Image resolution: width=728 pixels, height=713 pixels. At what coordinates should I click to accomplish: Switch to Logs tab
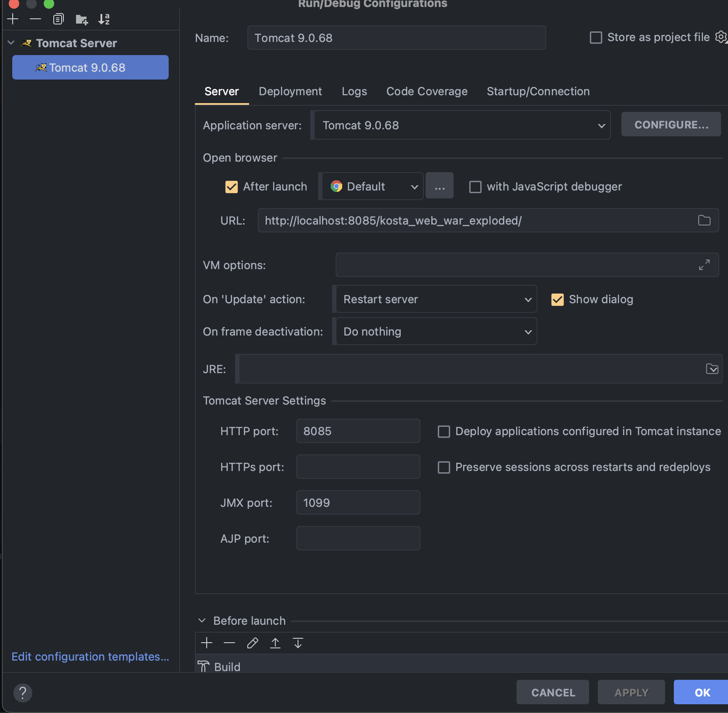(354, 91)
